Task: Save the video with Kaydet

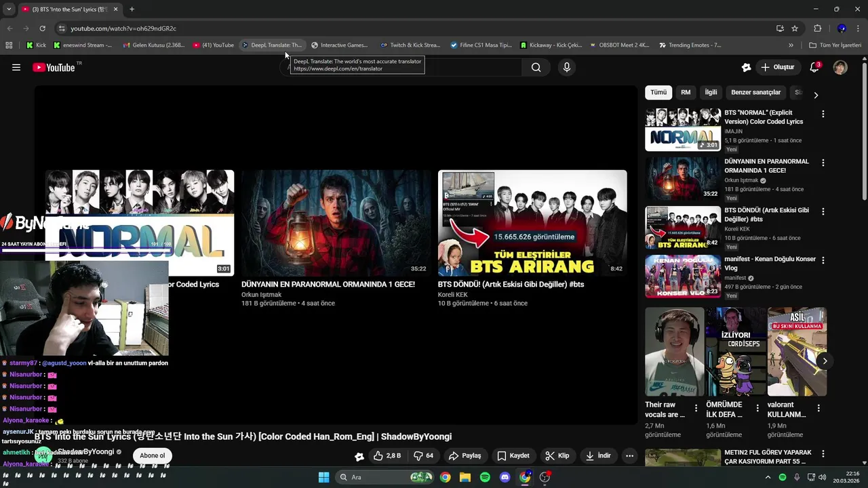Action: [513, 455]
